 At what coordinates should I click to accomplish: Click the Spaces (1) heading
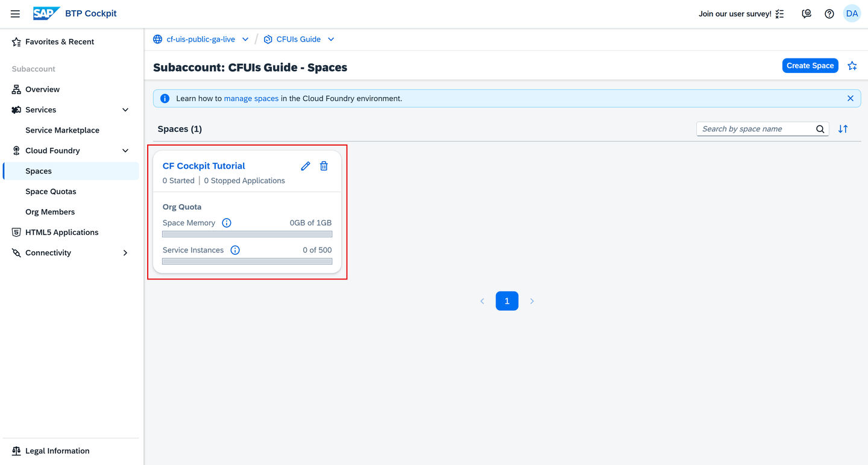pos(180,129)
